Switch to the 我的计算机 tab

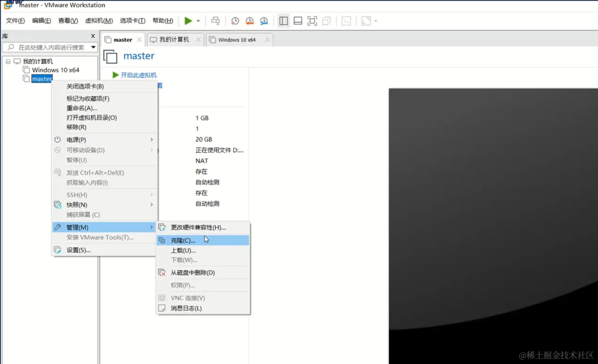pos(174,40)
